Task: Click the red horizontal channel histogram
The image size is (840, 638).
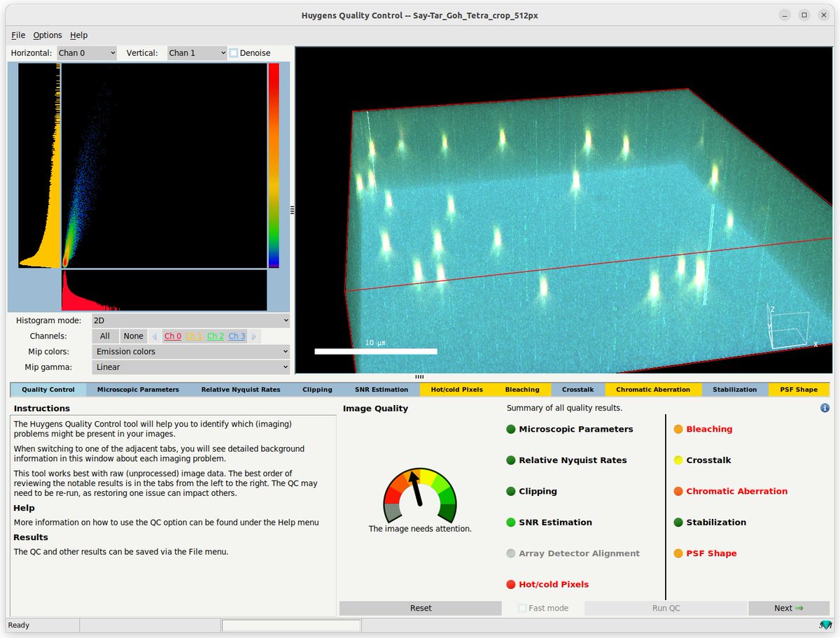Action: coord(164,290)
